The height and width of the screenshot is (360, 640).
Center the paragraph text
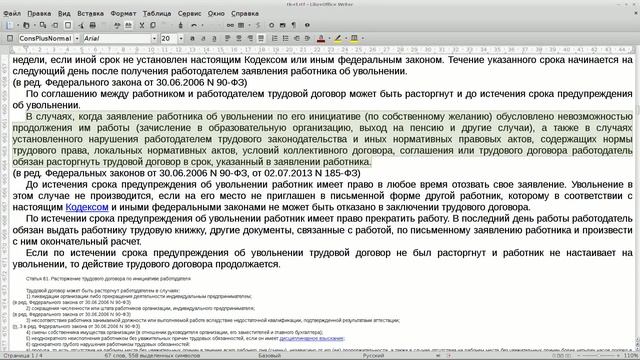coord(239,38)
